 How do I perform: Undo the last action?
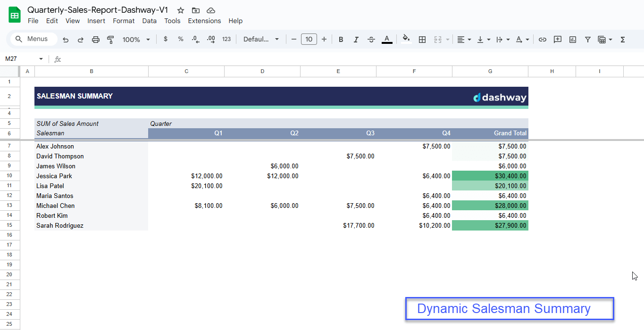(x=66, y=40)
